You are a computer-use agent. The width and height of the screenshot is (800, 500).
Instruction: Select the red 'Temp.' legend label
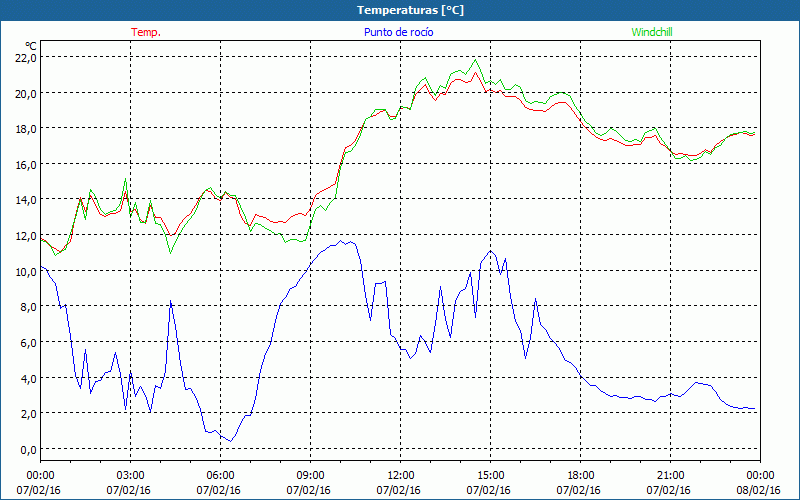point(146,32)
